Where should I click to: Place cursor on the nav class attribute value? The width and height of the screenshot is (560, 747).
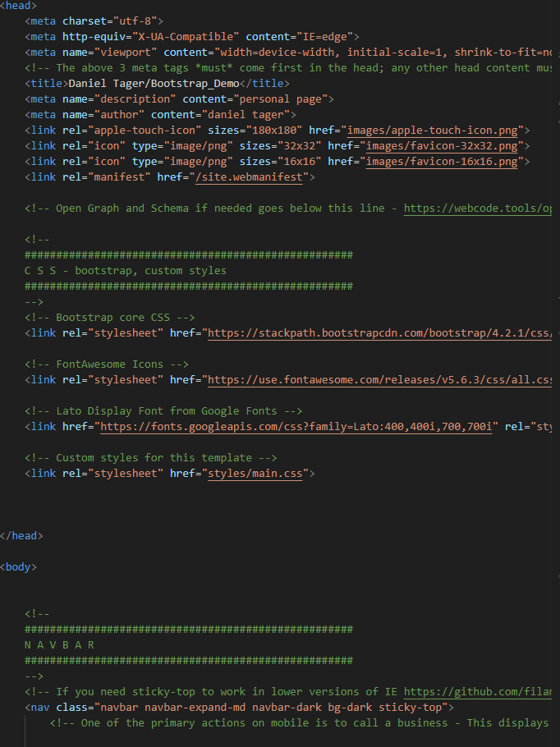click(271, 708)
